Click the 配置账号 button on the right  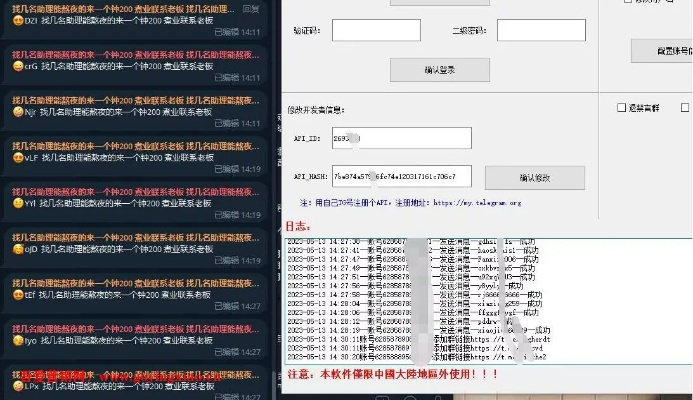(x=661, y=49)
